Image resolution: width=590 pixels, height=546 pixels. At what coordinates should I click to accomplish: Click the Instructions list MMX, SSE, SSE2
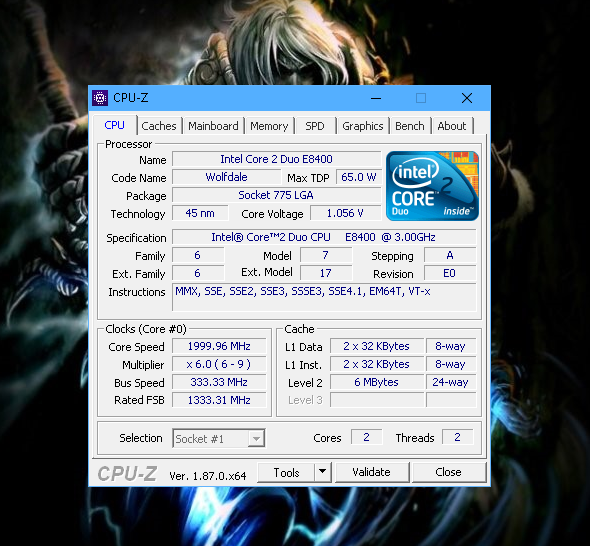click(x=324, y=297)
